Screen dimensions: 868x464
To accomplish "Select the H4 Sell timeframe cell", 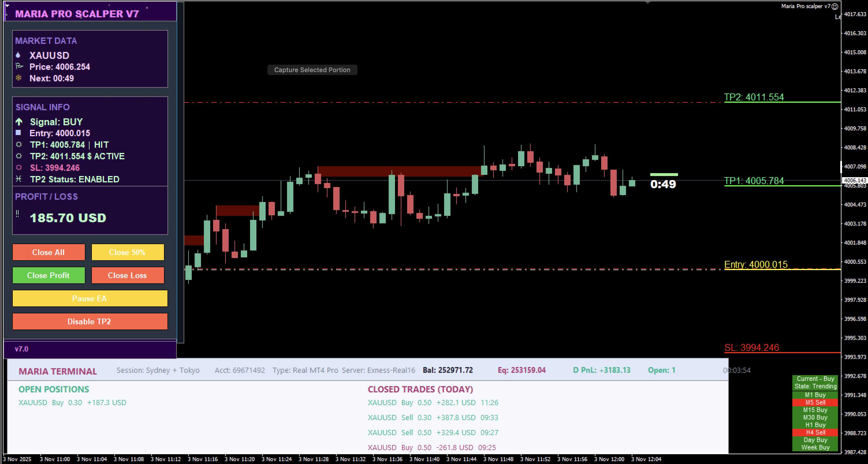I will click(815, 432).
